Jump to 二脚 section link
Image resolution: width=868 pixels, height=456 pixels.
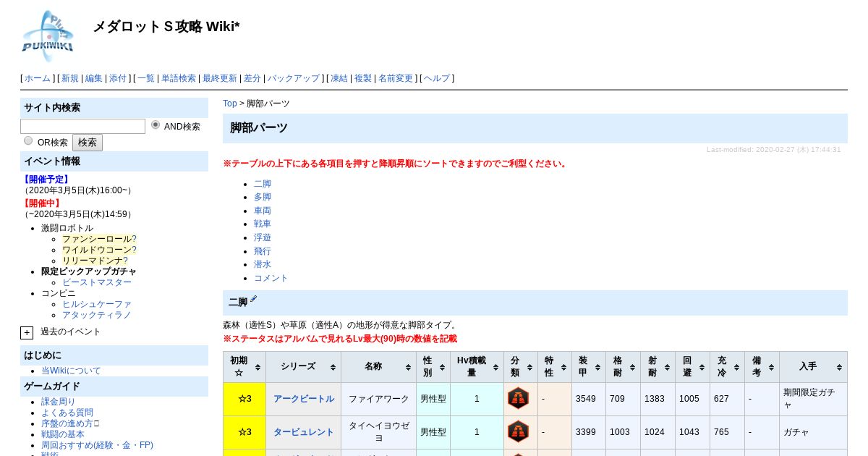click(x=263, y=184)
